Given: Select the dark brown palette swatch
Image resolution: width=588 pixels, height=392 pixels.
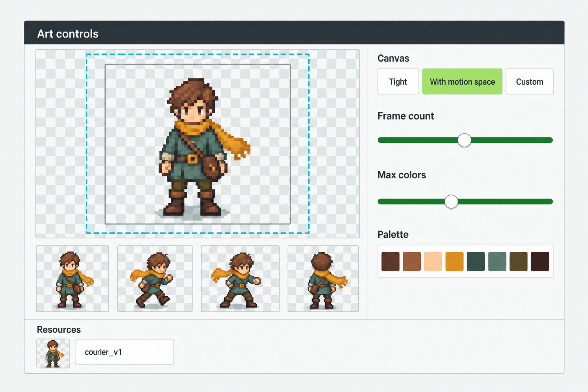Looking at the screenshot, I should (x=390, y=261).
